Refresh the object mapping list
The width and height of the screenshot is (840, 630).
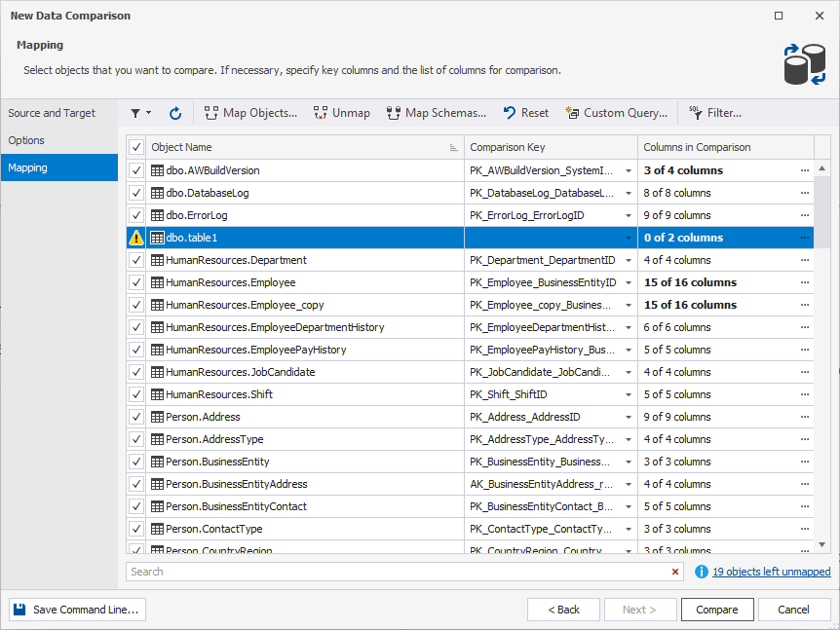[174, 113]
